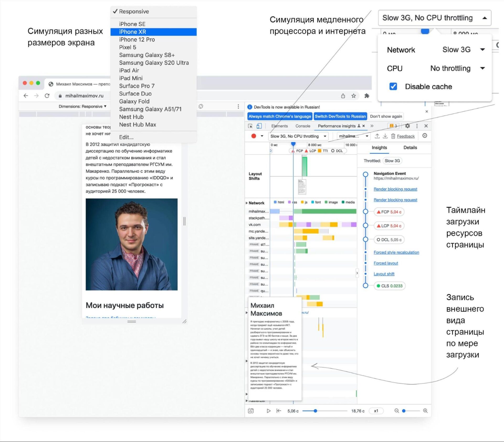Screen dimensions: 504x442
Task: Select iPhone 12 Pro from device list
Action: click(x=137, y=39)
